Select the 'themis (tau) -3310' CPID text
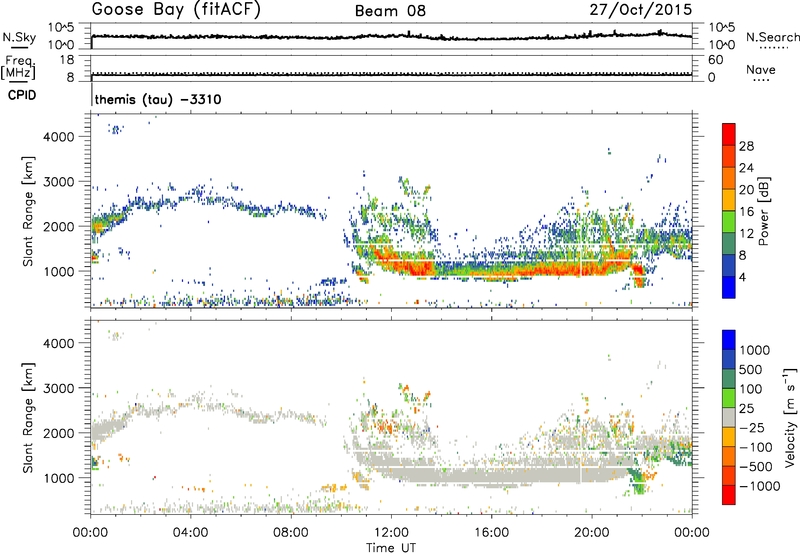This screenshot has width=800, height=554. [x=158, y=99]
